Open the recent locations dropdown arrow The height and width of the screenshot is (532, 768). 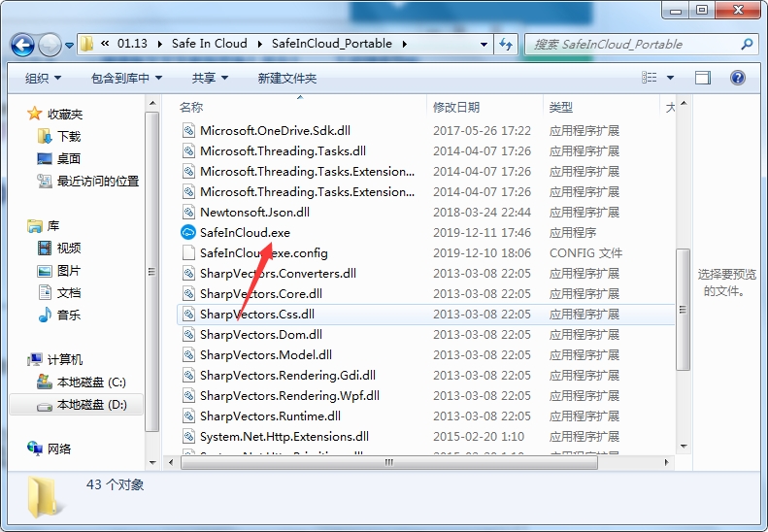click(69, 45)
